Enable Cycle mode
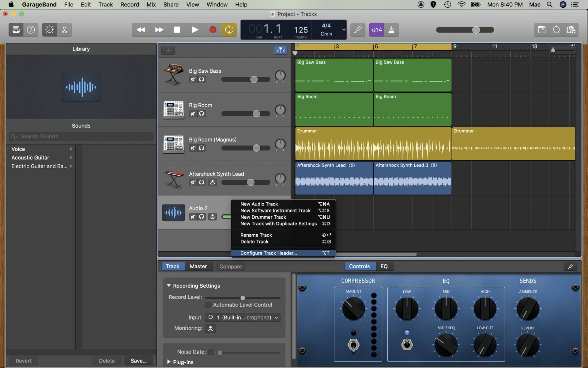This screenshot has height=368, width=588. pos(229,30)
